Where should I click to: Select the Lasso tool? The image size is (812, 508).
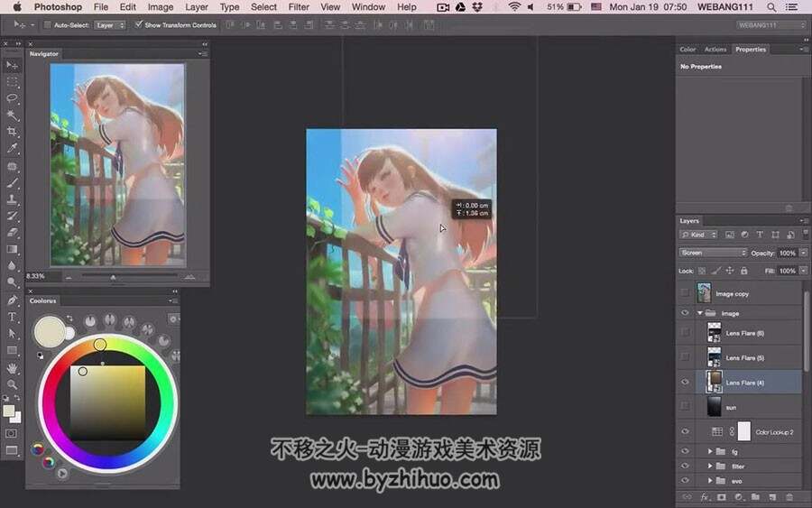(x=12, y=97)
